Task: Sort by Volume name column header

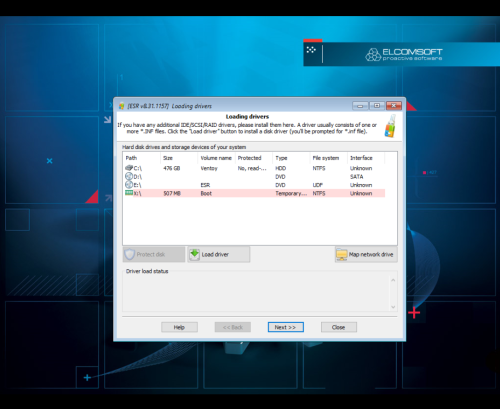Action: [x=217, y=158]
